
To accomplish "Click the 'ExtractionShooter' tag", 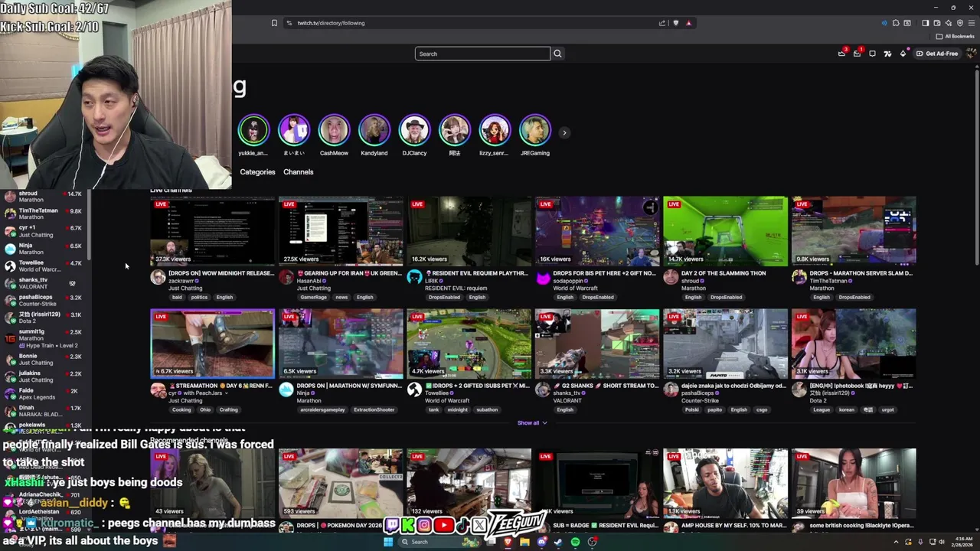I will pos(374,409).
